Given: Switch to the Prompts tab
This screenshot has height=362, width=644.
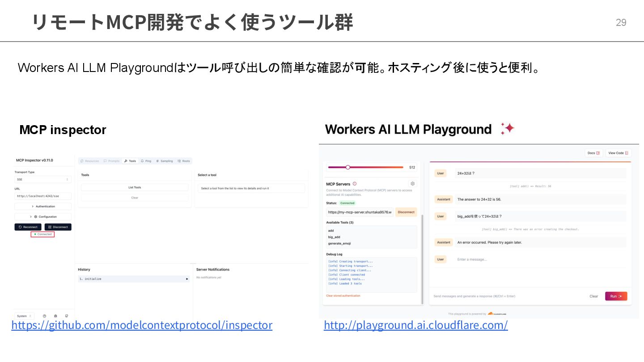Looking at the screenshot, I should pyautogui.click(x=111, y=161).
